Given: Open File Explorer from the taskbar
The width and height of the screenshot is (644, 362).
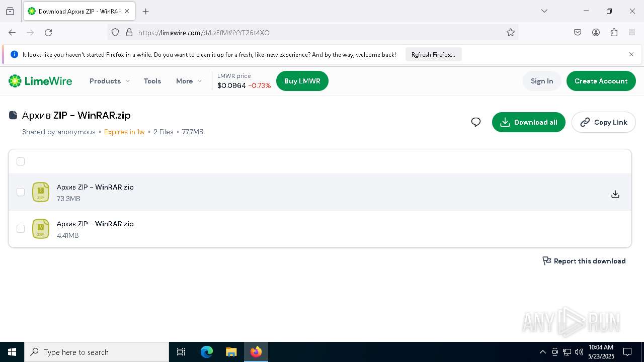Looking at the screenshot, I should click(x=231, y=352).
